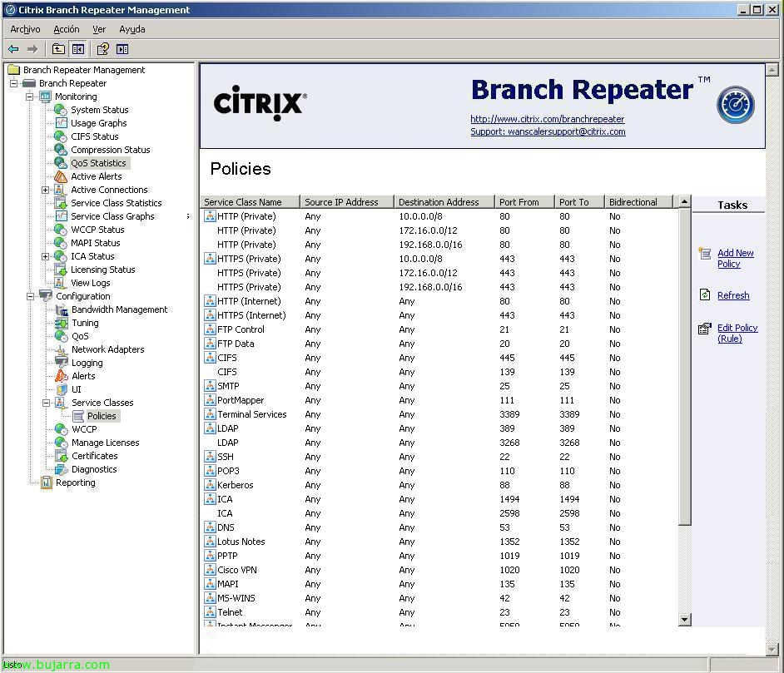Click the Back arrow toolbar icon
The height and width of the screenshot is (673, 784).
13,49
